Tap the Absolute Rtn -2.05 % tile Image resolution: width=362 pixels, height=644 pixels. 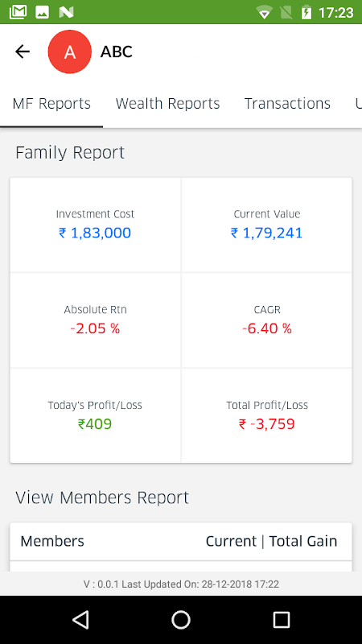[95, 320]
